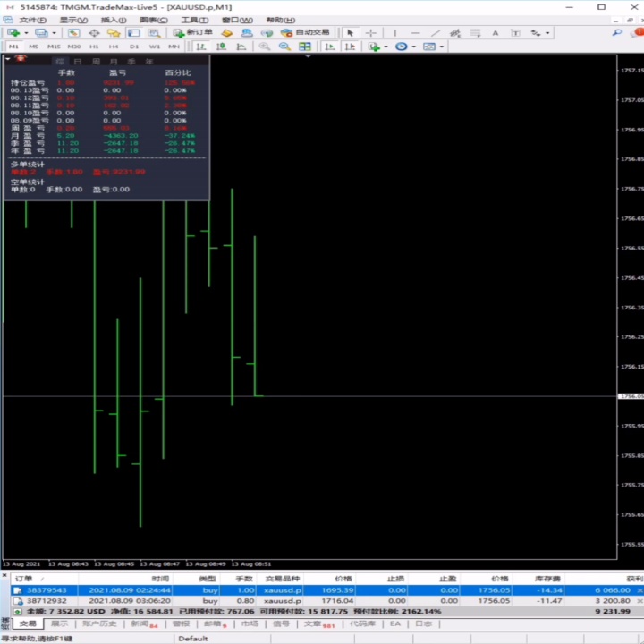Toggle chart shift from right edge
The width and height of the screenshot is (644, 644).
350,47
